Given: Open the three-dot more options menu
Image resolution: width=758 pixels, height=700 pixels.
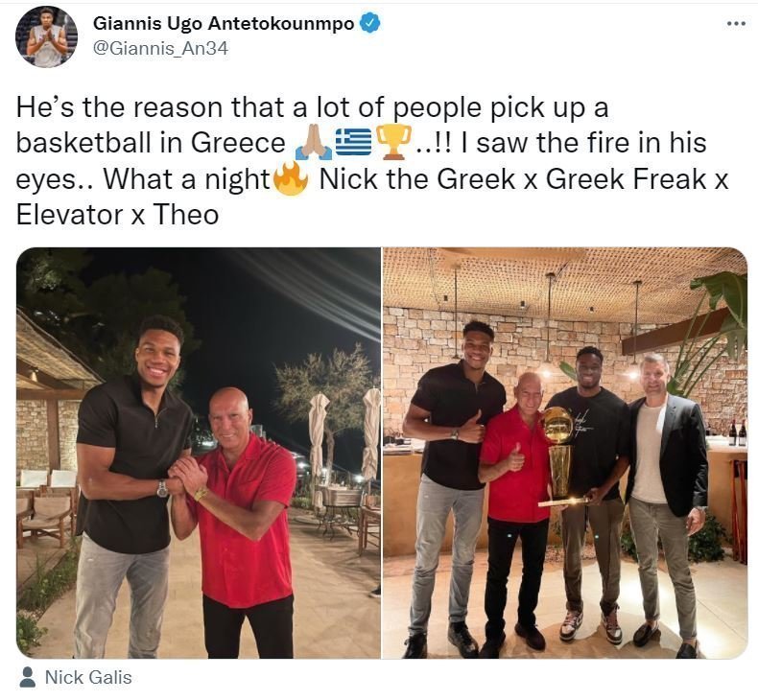Looking at the screenshot, I should 736,23.
